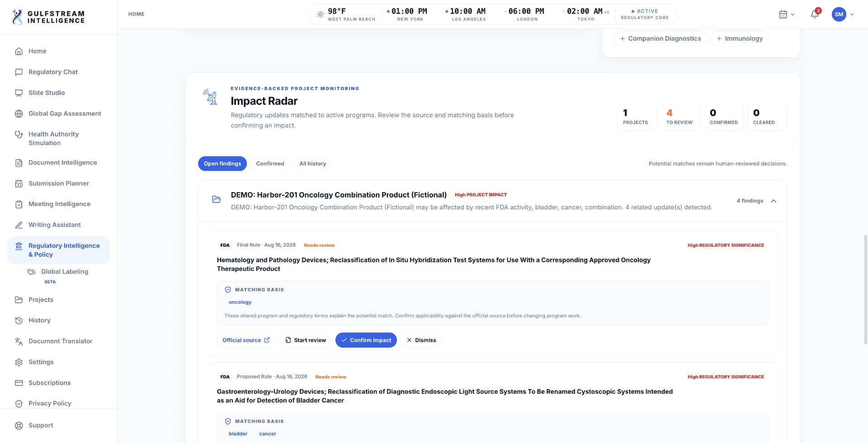Open Writing Assistant via its sidebar pen icon
Viewport: 868px width, 443px height.
19,225
